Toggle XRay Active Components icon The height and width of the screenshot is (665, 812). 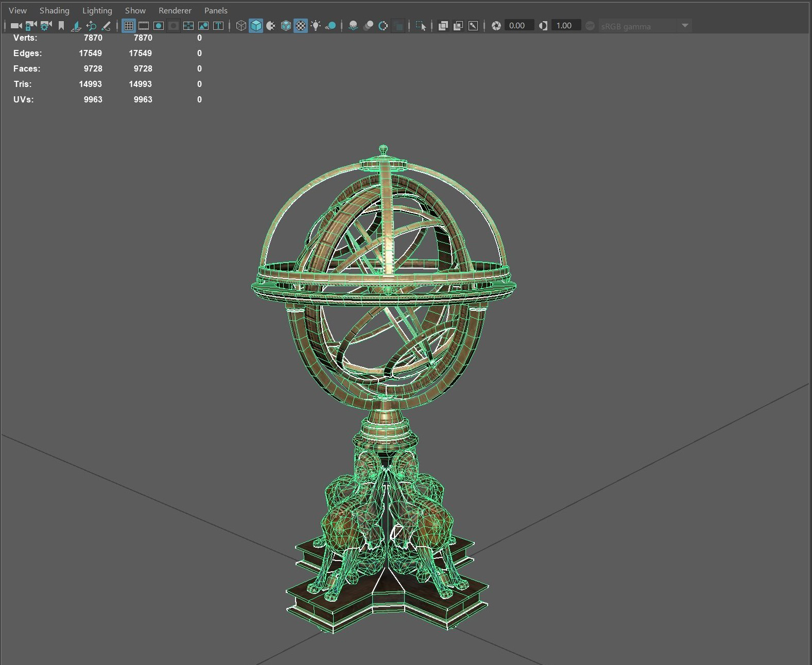point(458,26)
